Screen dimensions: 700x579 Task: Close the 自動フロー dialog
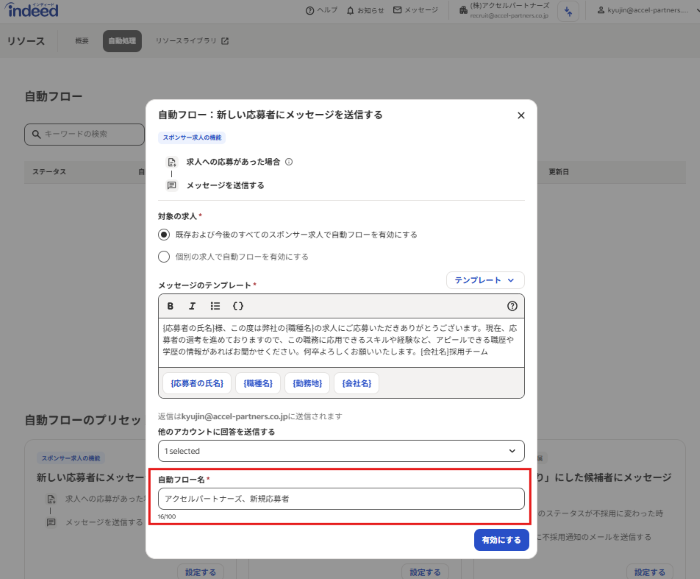tap(520, 115)
